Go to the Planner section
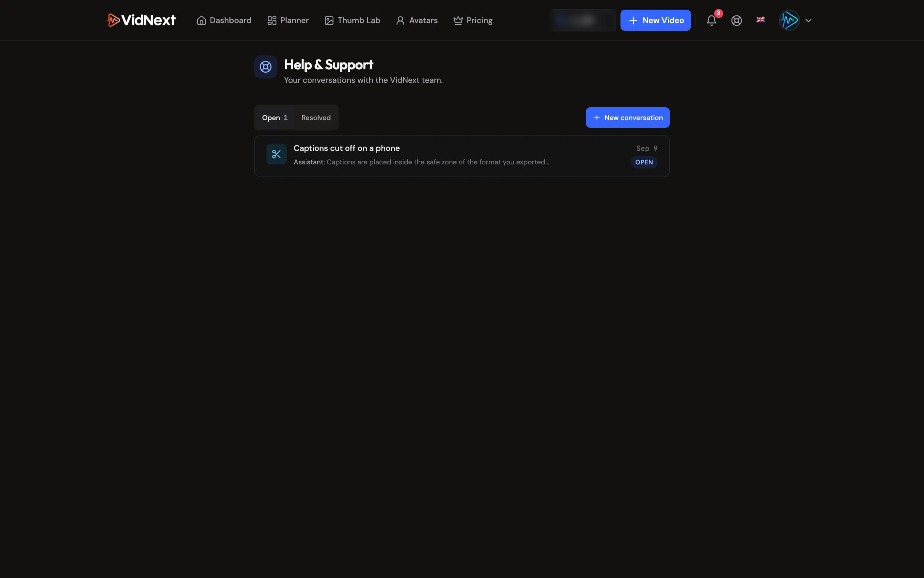Image resolution: width=924 pixels, height=578 pixels. point(288,20)
